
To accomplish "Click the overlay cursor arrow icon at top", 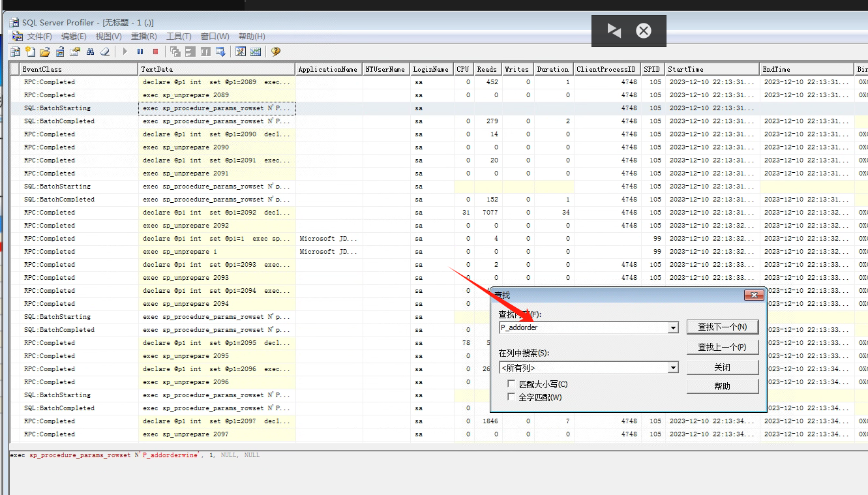I will [614, 31].
